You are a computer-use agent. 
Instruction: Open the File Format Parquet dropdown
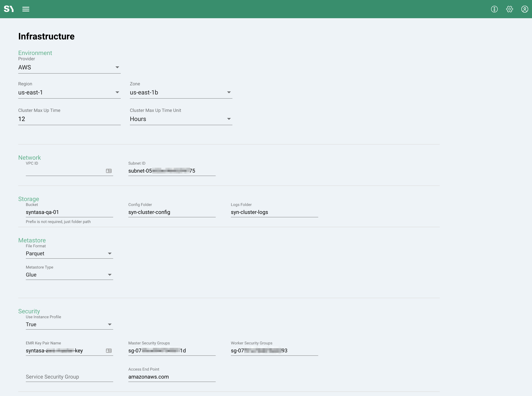(69, 254)
